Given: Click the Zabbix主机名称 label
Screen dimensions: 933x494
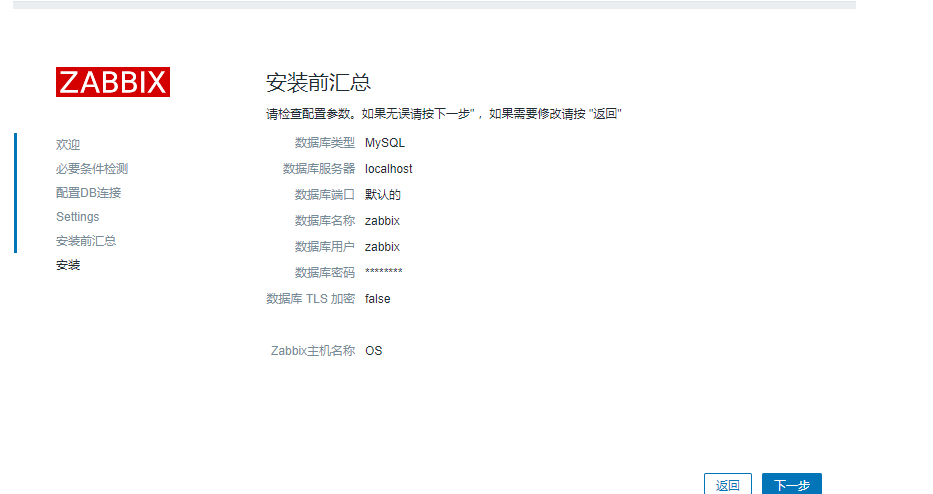Looking at the screenshot, I should (x=313, y=351).
